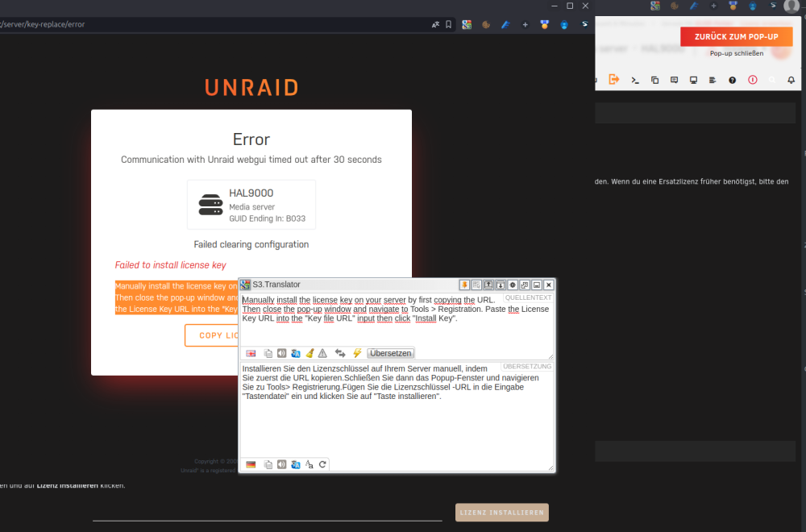Click the red power icon in Unraid header
The height and width of the screenshot is (532, 806).
tap(753, 80)
